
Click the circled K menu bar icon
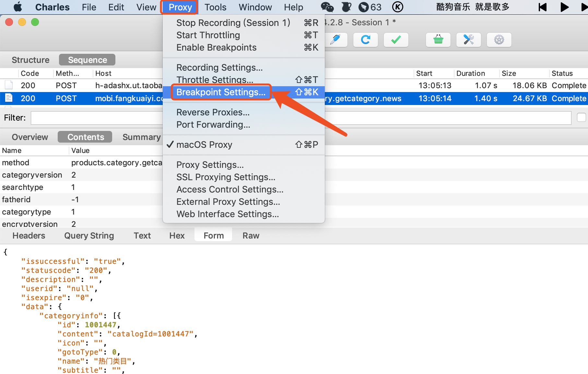[x=398, y=7]
